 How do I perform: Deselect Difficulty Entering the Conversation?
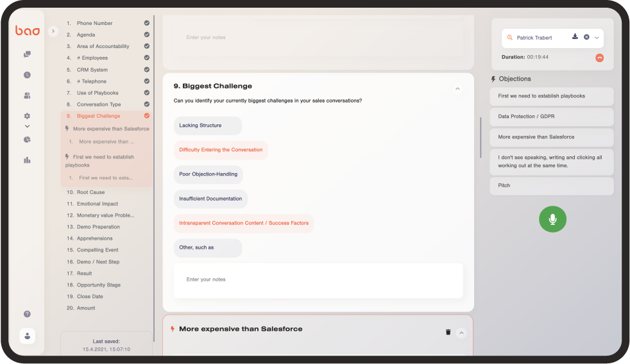(x=221, y=150)
